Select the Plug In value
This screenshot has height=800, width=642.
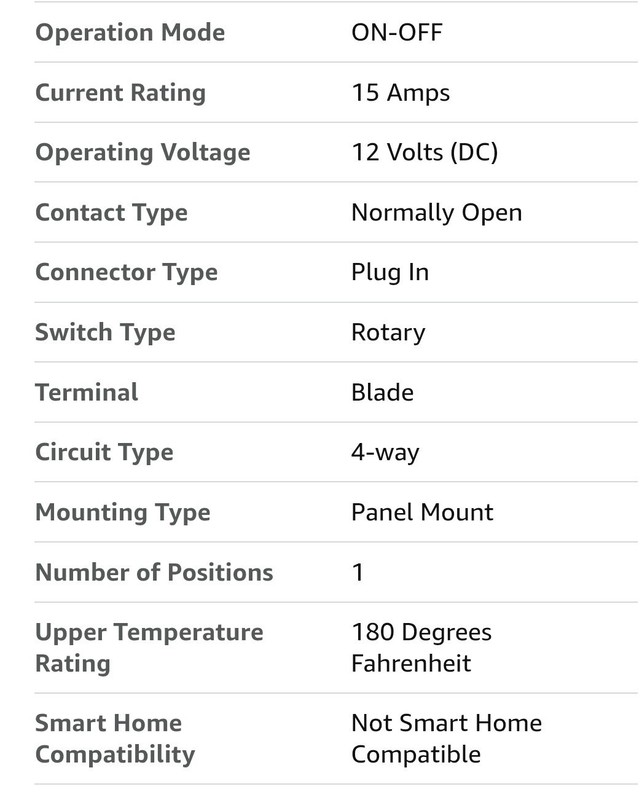coord(390,272)
